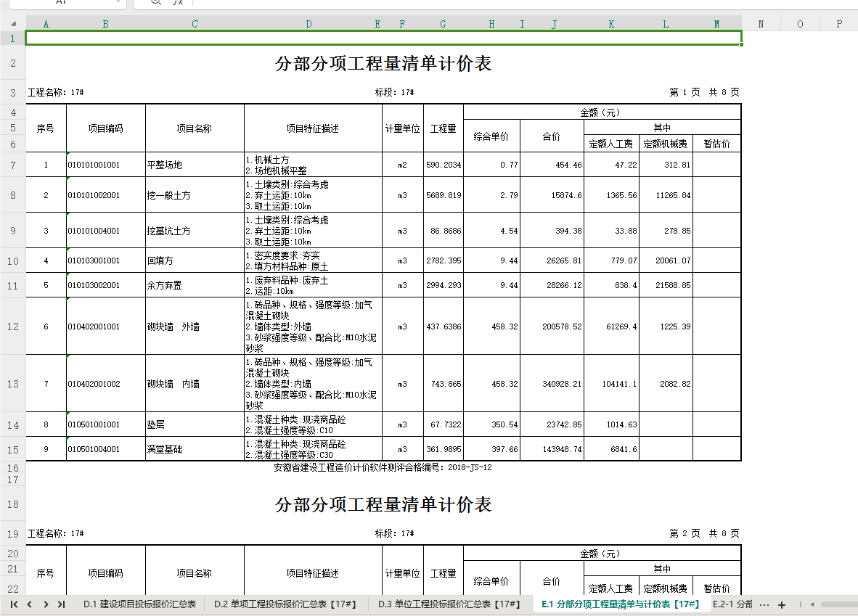858x616 pixels.
Task: Open the more sheets ellipsis menu
Action: pos(764,604)
